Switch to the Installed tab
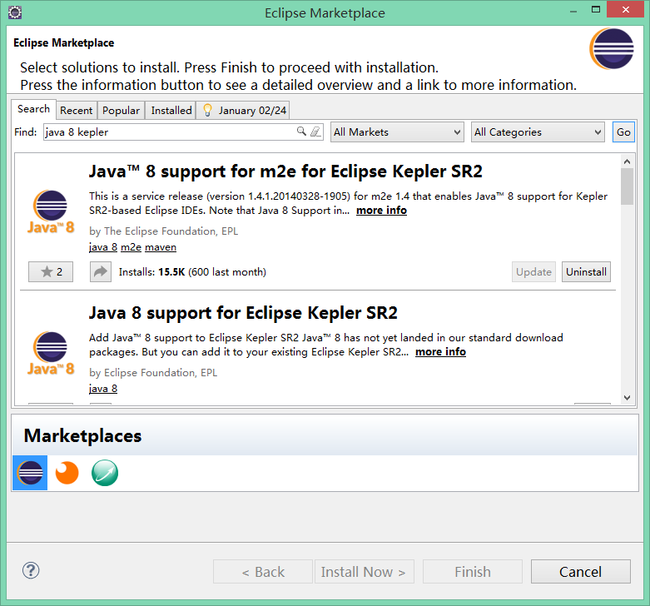The width and height of the screenshot is (650, 606). point(171,111)
